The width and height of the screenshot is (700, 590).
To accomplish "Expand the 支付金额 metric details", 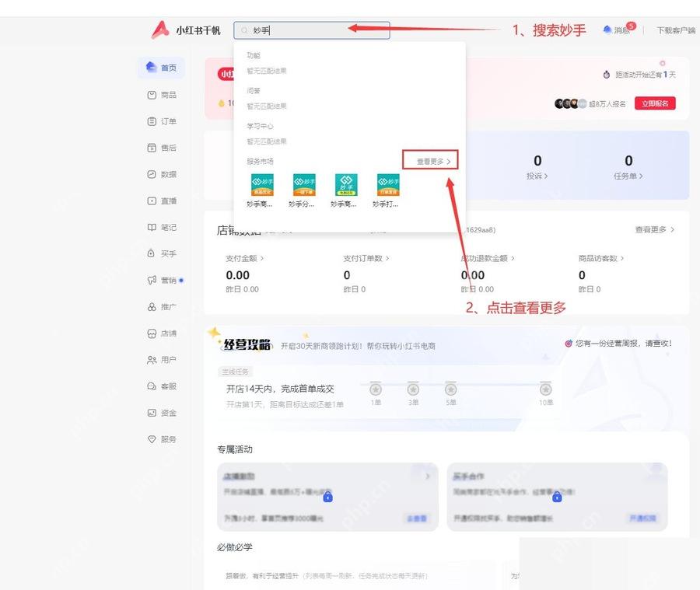I will 245,258.
